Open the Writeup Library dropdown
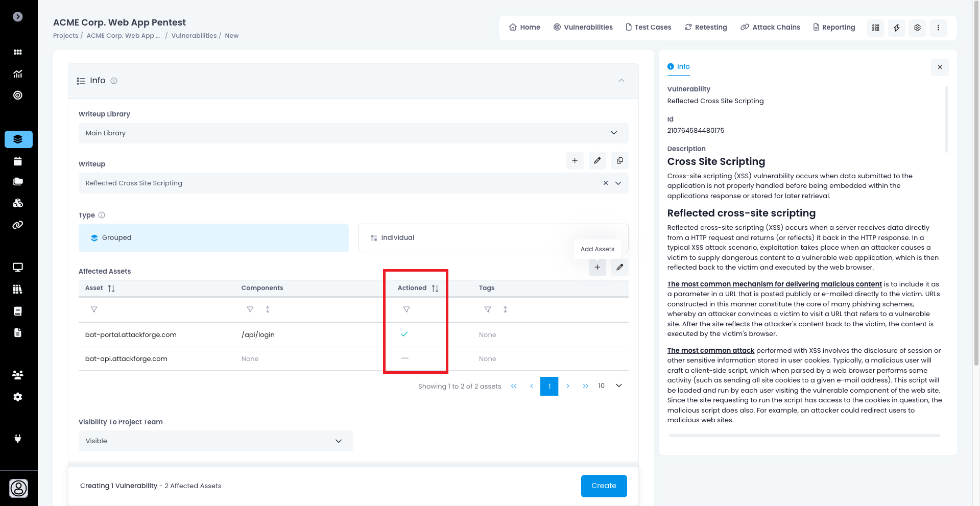The image size is (980, 506). coord(353,133)
